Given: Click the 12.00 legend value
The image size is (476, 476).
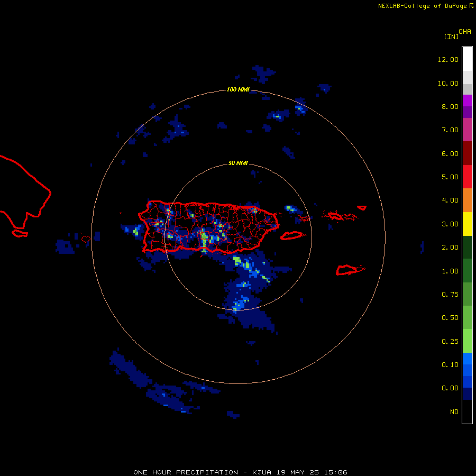Looking at the screenshot, I should click(x=448, y=59).
